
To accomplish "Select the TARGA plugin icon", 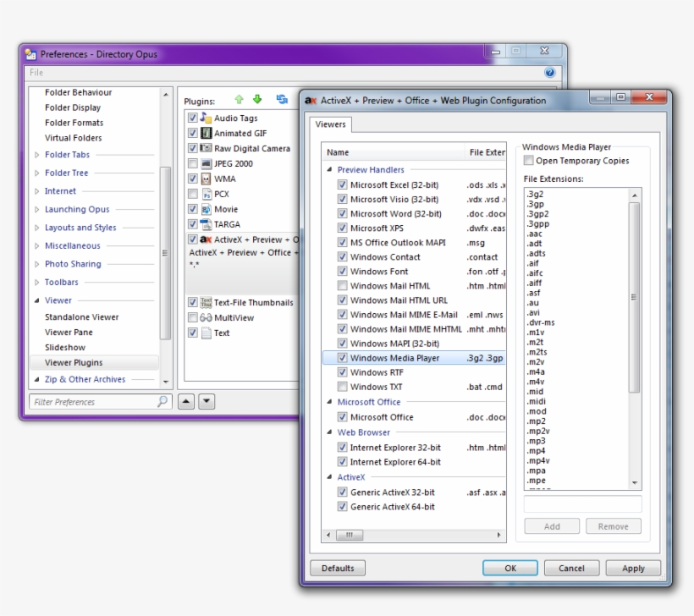I will 206,224.
